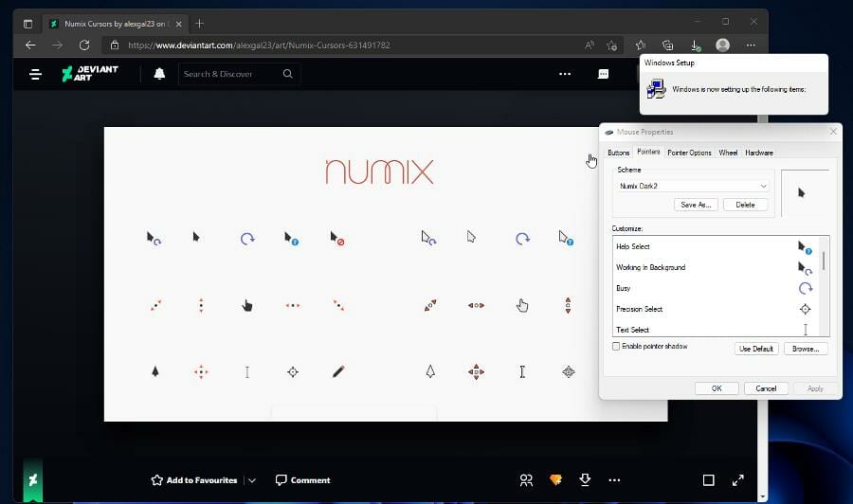
Task: Switch to the Buttons tab
Action: (619, 153)
